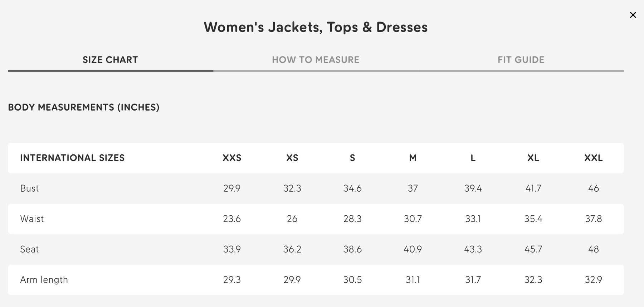Close the size chart dialog
This screenshot has height=307, width=644.
pos(633,15)
